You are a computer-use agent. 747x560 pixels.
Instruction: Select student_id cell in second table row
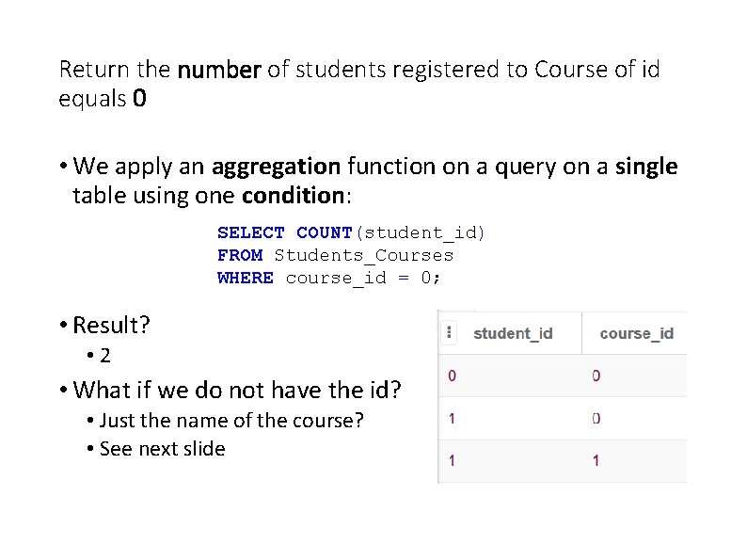tap(453, 418)
